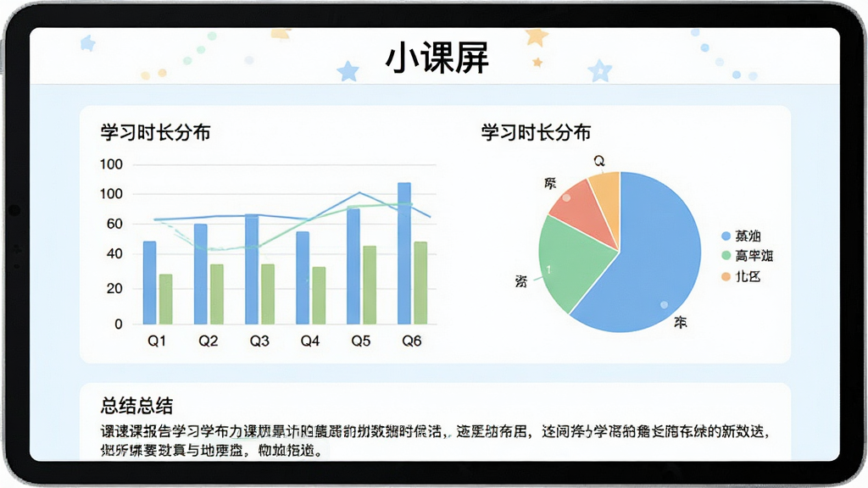The image size is (868, 488).
Task: Click the green legend dot in the pie legend
Action: tap(726, 256)
